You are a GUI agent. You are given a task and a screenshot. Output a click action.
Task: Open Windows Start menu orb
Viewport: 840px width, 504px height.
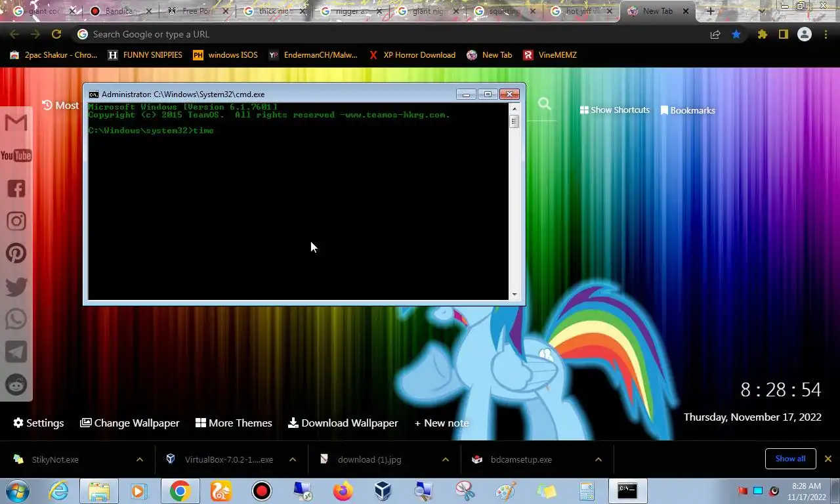16,491
